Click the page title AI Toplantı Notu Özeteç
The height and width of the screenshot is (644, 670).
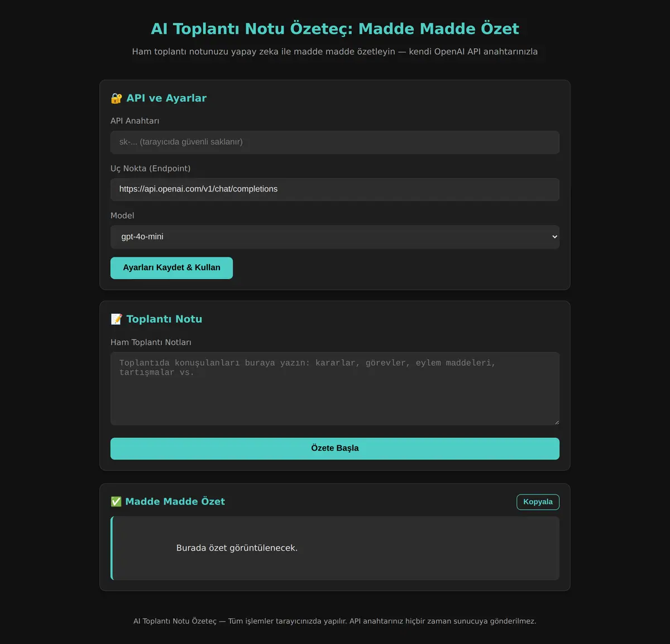335,28
